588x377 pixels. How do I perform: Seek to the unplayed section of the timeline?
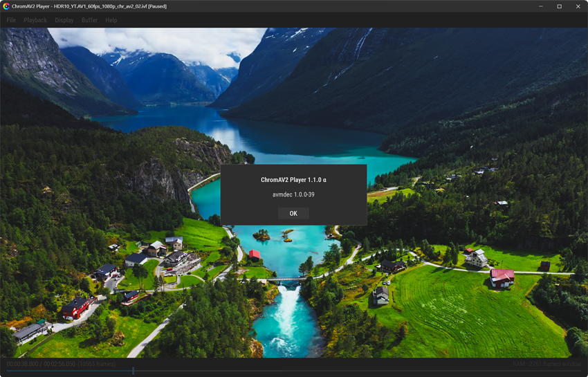click(356, 371)
